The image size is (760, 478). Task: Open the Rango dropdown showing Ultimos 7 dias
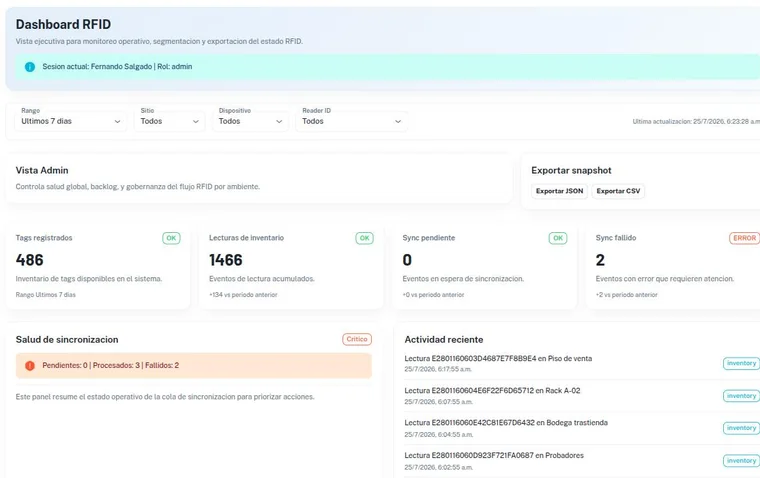click(71, 121)
